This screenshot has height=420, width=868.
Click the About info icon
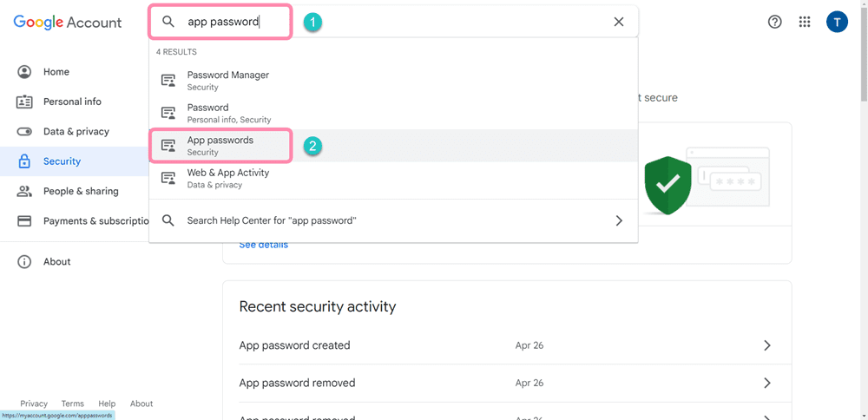[x=24, y=262]
